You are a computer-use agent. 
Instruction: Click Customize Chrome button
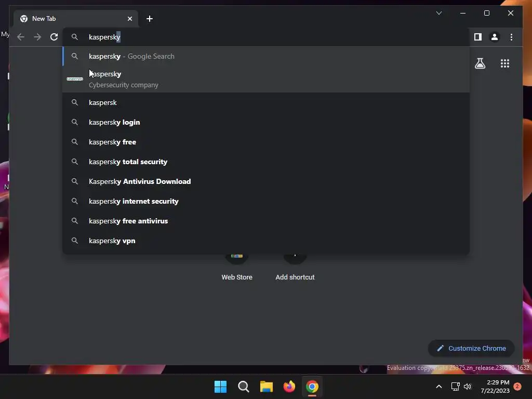pyautogui.click(x=471, y=349)
